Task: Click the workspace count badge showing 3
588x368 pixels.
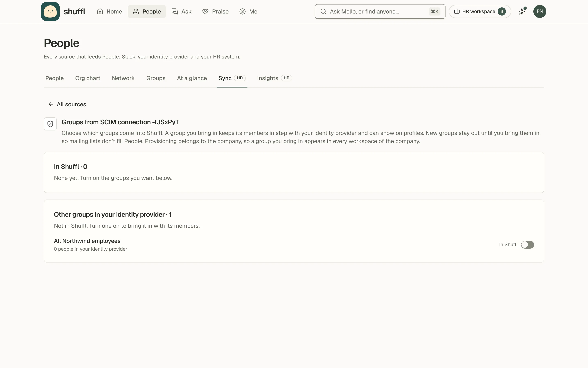Action: (x=502, y=11)
